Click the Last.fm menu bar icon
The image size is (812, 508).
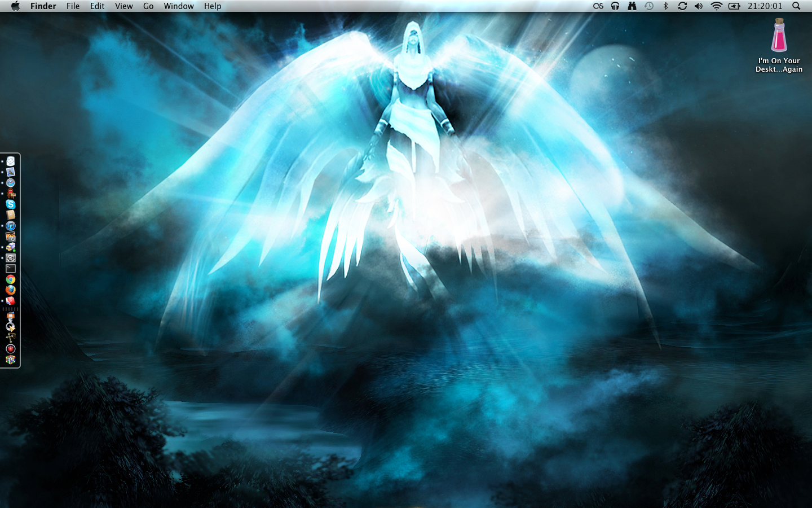pos(598,6)
